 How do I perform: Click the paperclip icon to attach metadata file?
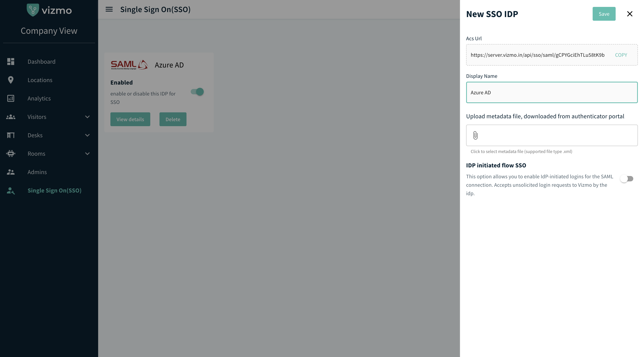coord(475,135)
